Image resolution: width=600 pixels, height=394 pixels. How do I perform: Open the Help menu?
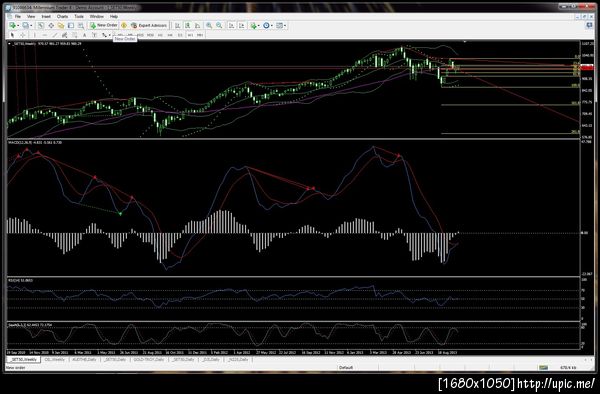click(114, 16)
